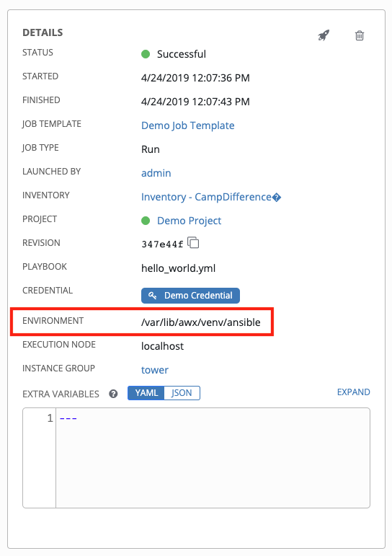Open the Inventory - CampDifference link
The height and width of the screenshot is (556, 392).
click(211, 197)
